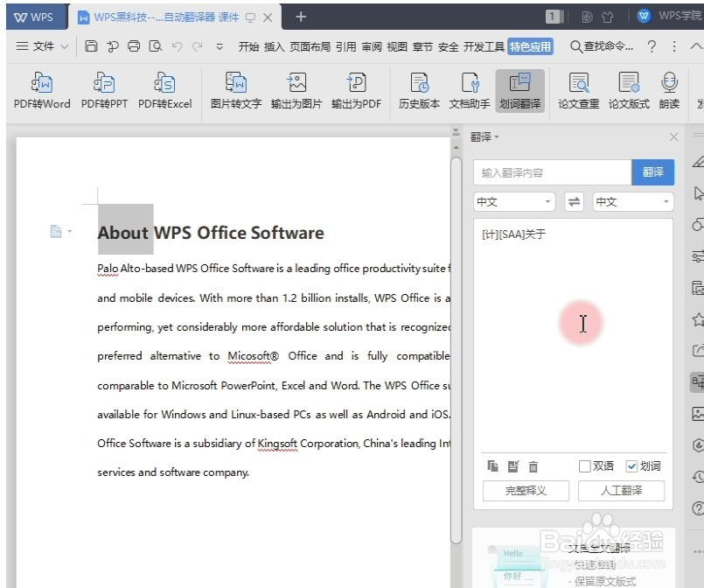Screen dimensions: 704x588
Task: Click the 翻译 translate button
Action: pyautogui.click(x=652, y=172)
